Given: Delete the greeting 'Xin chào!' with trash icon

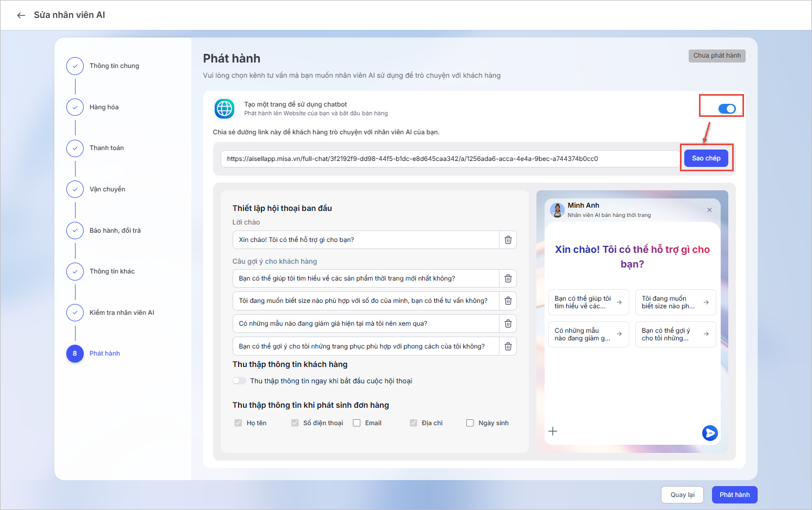Looking at the screenshot, I should [508, 240].
